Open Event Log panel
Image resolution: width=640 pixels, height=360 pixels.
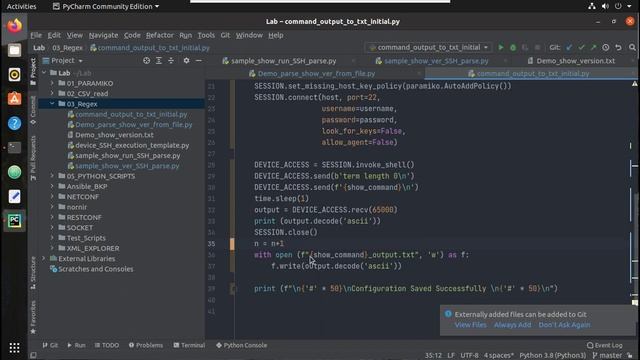(604, 345)
